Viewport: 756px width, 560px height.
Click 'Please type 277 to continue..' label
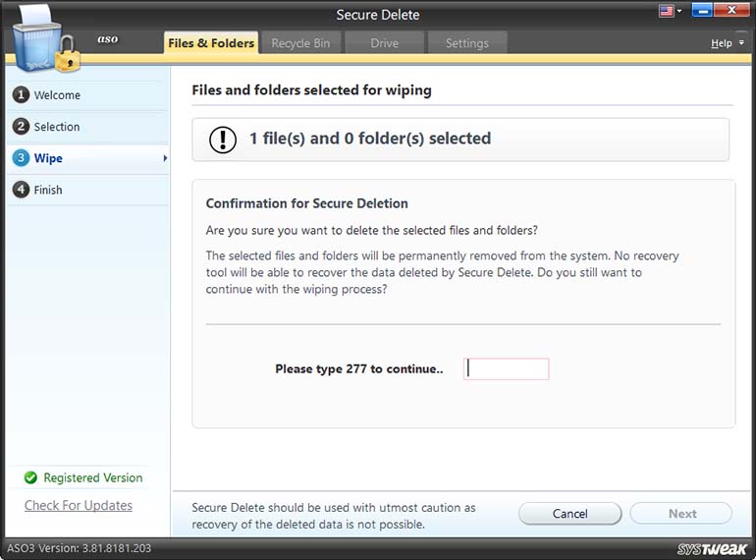tap(359, 369)
